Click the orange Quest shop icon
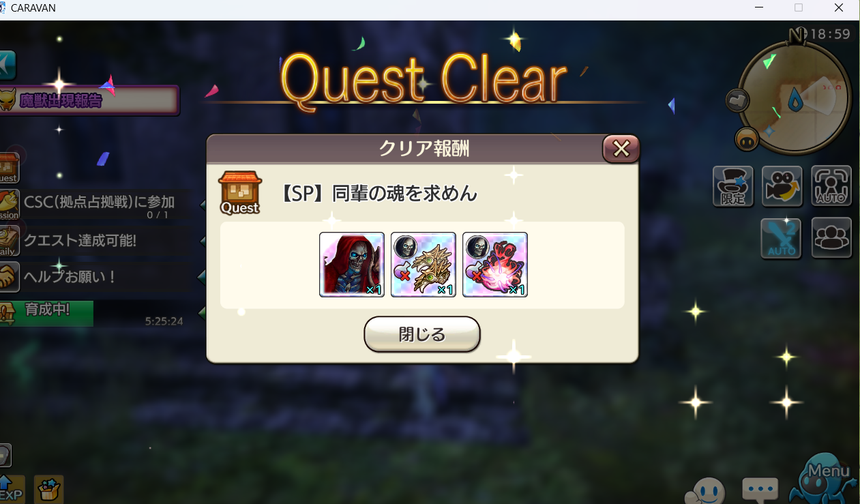 coord(239,193)
